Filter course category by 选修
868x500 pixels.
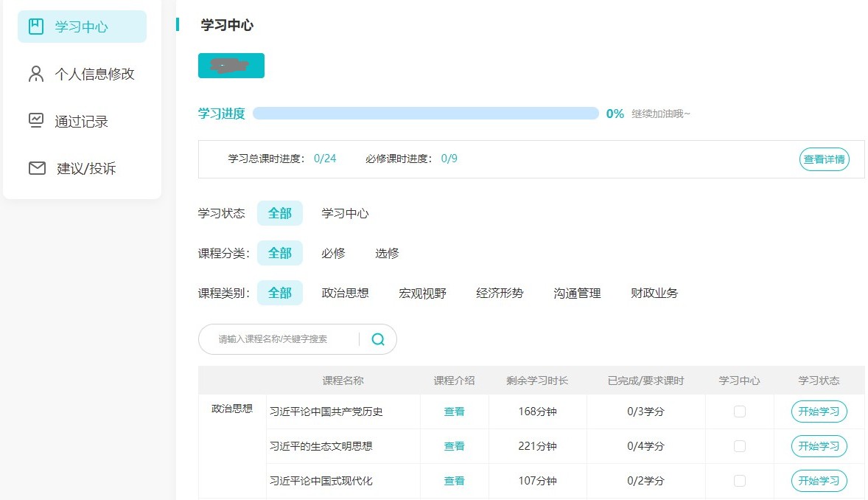[387, 253]
